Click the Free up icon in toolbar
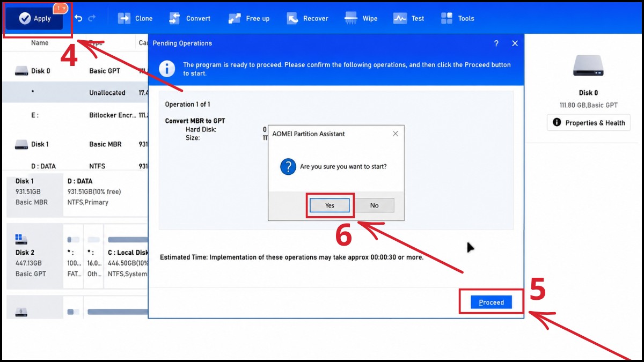This screenshot has width=644, height=362. [x=235, y=18]
